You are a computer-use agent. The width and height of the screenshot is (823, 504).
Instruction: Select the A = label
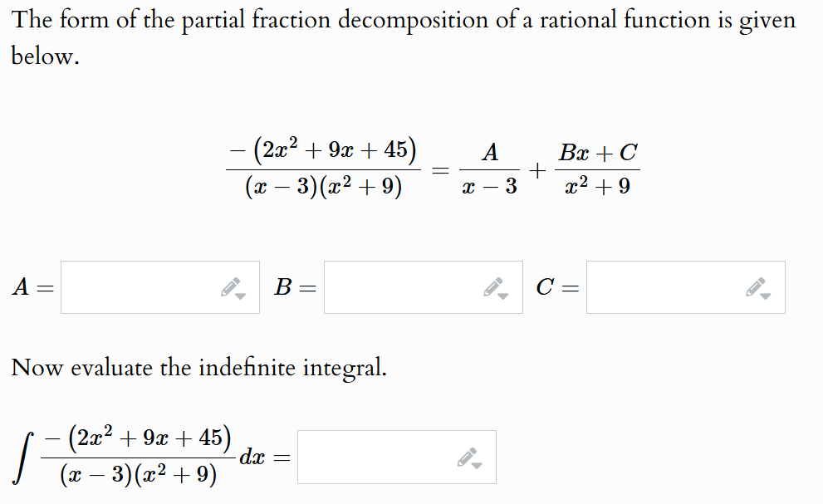pyautogui.click(x=32, y=288)
